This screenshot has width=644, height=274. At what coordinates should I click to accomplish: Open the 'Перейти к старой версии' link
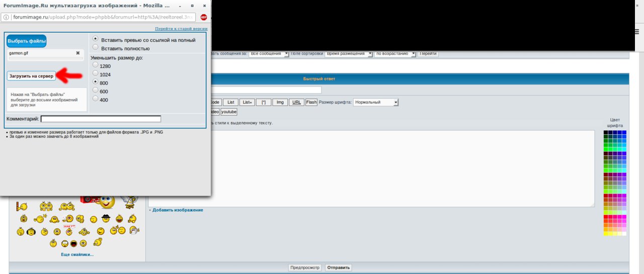(181, 29)
